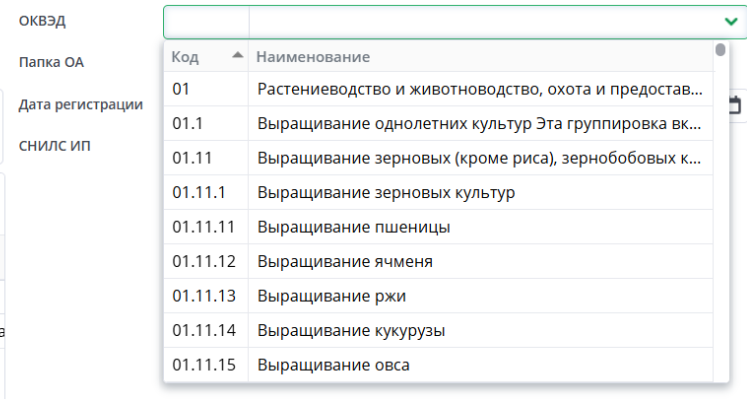Select the Выращивание ячменя option

point(440,261)
